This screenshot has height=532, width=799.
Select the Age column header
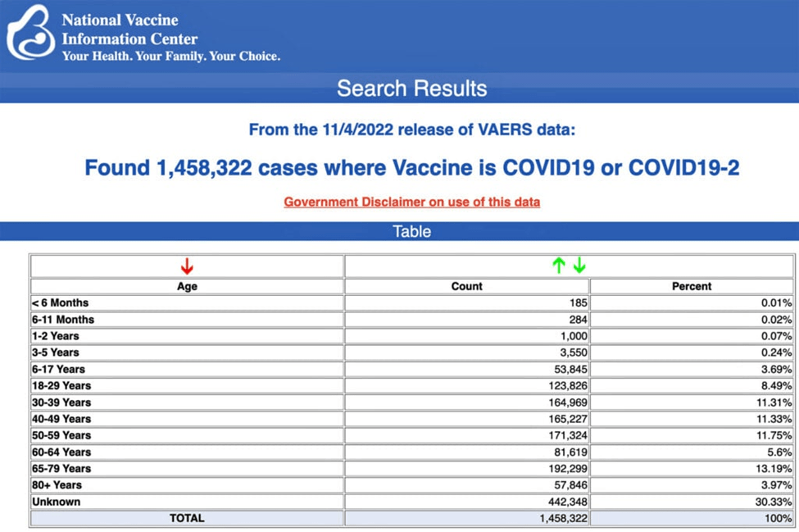[x=187, y=287]
